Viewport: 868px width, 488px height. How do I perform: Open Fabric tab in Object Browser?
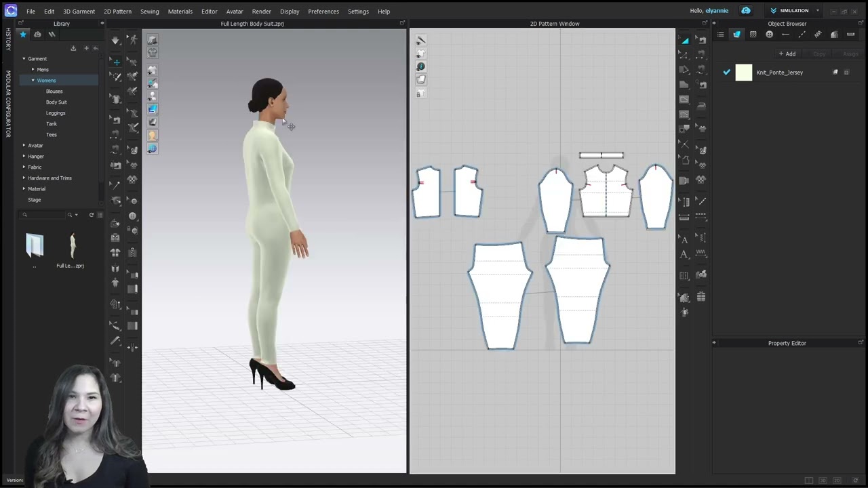(736, 35)
